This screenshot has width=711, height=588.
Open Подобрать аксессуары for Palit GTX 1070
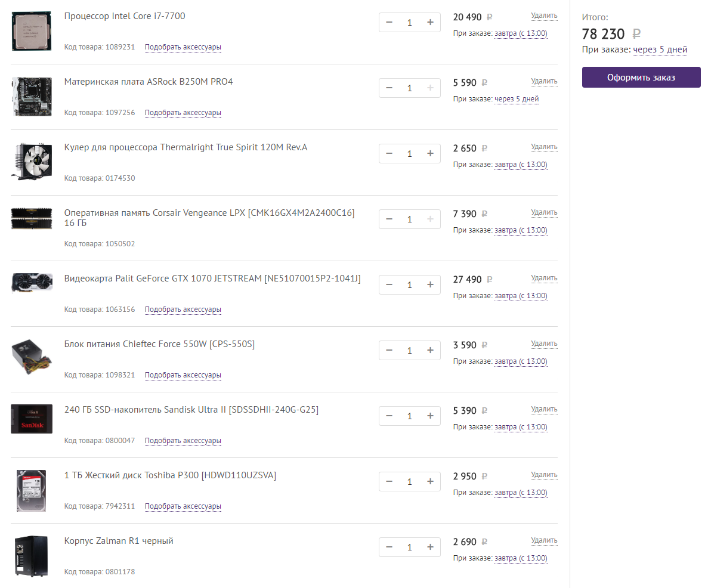click(183, 310)
